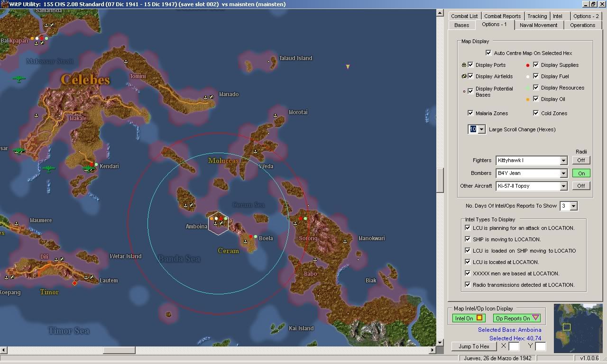The image size is (607, 364).
Task: Click the port legend icon beside Display Ports
Action: coord(464,65)
